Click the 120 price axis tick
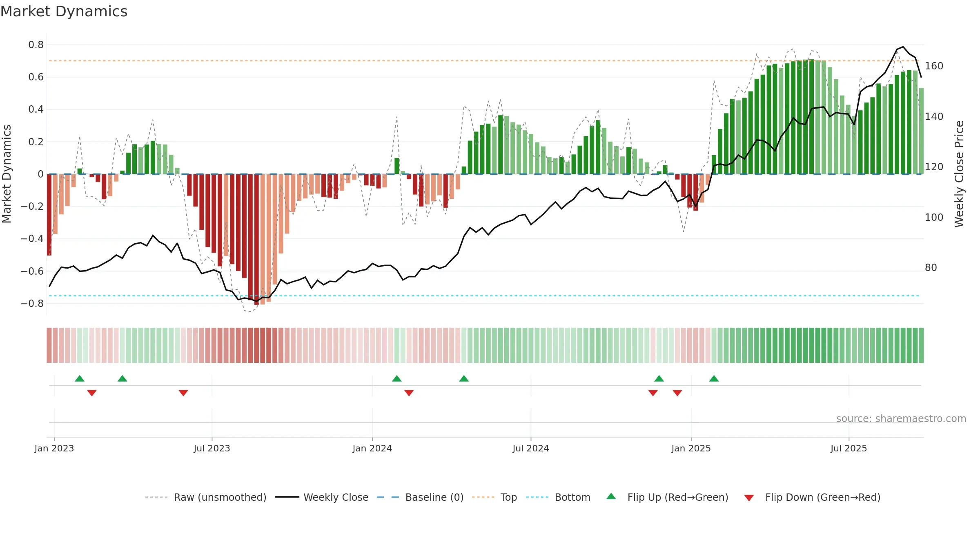Viewport: 980px width, 551px height. click(934, 167)
